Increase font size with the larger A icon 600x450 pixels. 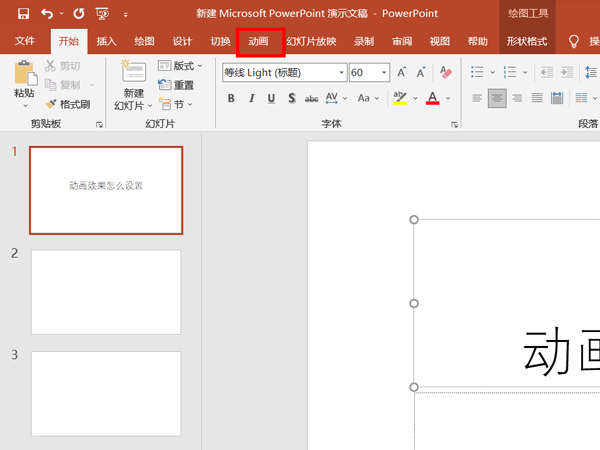(x=401, y=72)
